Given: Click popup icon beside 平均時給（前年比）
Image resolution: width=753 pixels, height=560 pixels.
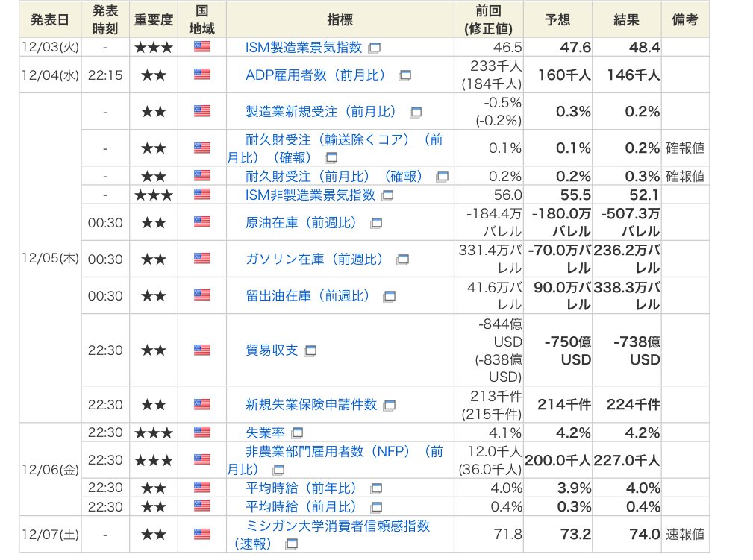Looking at the screenshot, I should click(376, 488).
